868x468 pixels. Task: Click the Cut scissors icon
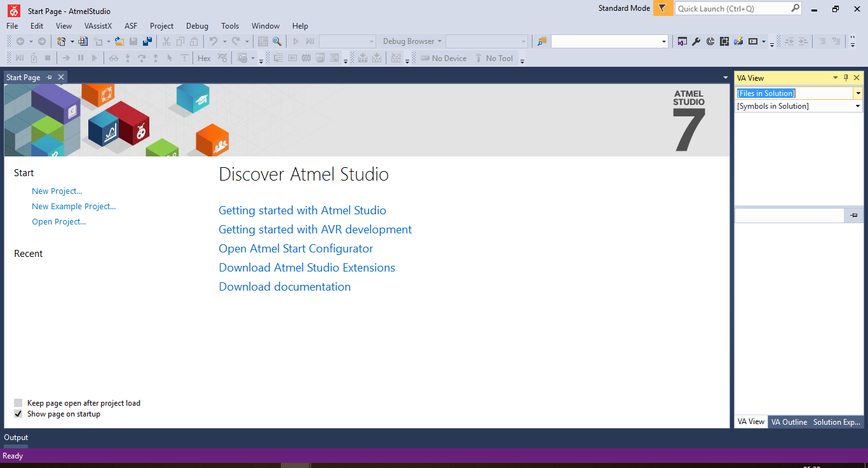point(166,41)
